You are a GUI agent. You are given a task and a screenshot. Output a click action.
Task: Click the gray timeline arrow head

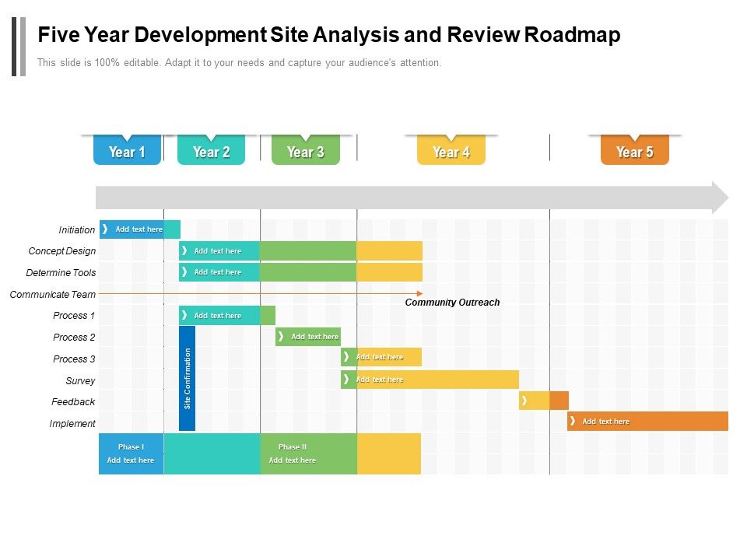(x=720, y=197)
